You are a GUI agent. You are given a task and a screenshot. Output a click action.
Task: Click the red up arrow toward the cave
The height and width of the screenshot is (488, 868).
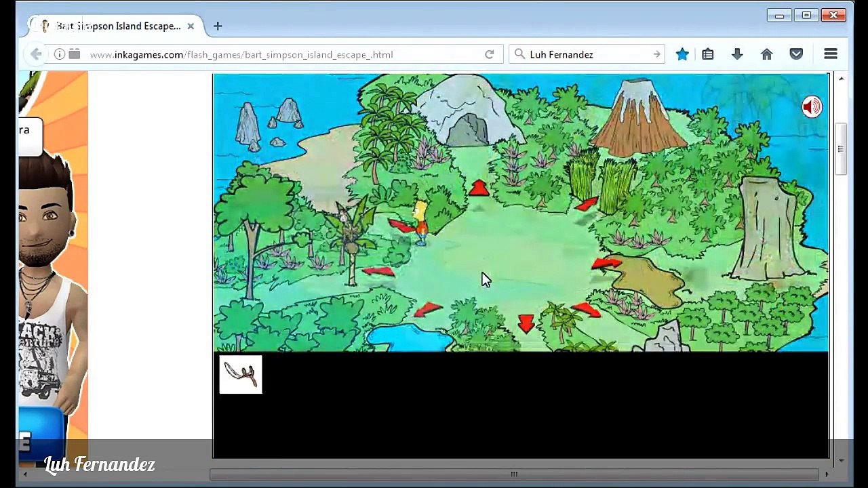(479, 188)
